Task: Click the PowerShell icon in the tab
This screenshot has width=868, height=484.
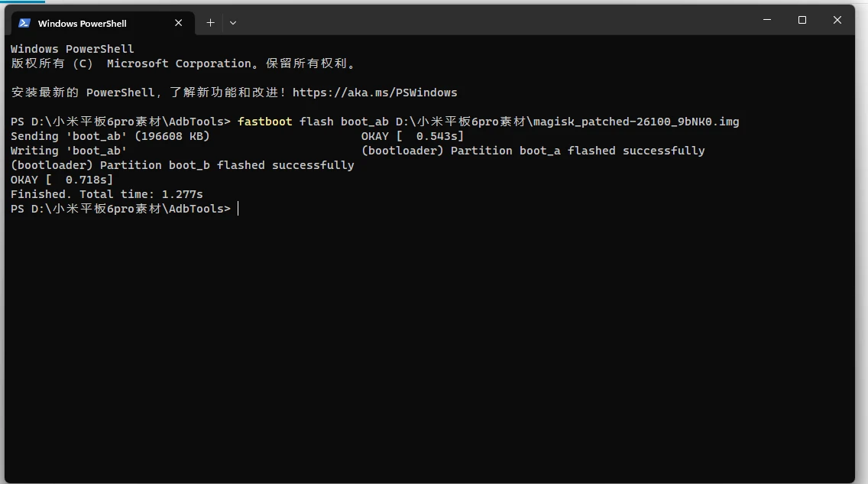Action: click(x=24, y=23)
